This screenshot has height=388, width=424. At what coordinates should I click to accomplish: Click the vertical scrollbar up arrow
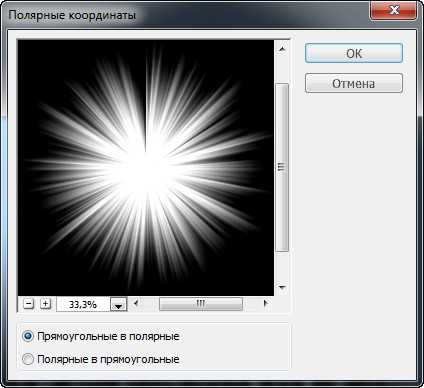[x=282, y=49]
